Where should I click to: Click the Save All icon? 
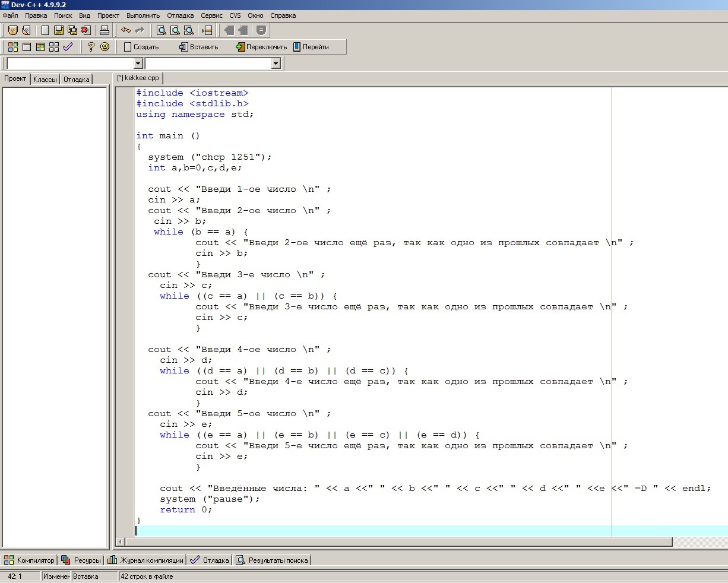pyautogui.click(x=72, y=30)
